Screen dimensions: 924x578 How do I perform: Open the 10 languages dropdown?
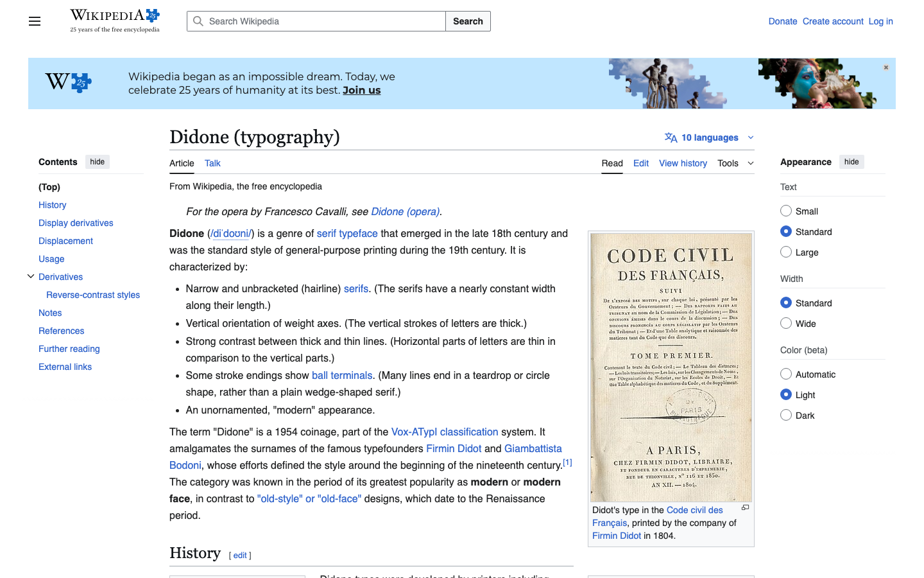coord(708,137)
